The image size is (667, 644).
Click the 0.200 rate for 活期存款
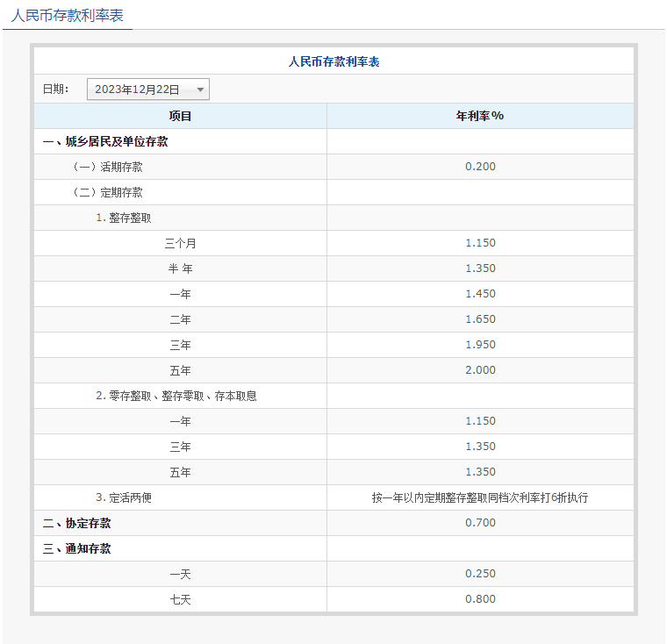pyautogui.click(x=480, y=167)
